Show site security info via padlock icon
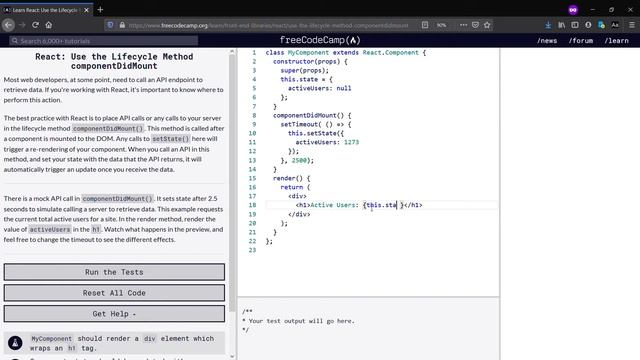Image resolution: width=640 pixels, height=360 pixels. [122, 25]
